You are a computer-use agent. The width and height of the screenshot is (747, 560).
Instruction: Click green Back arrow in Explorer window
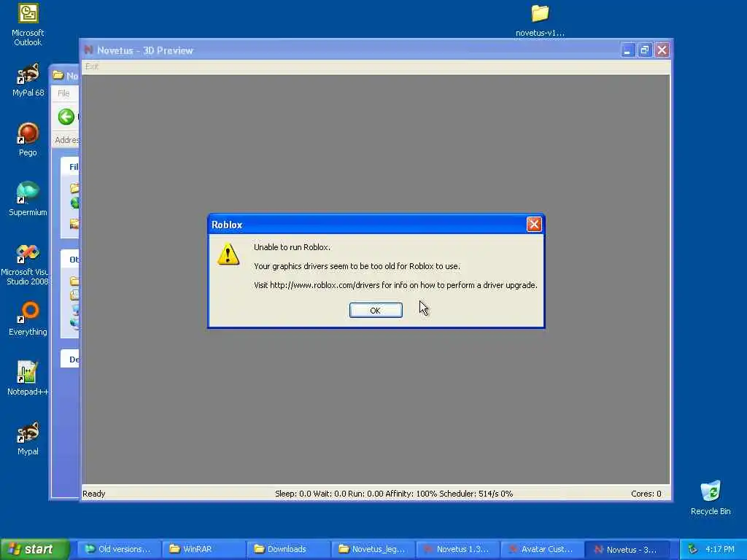pyautogui.click(x=66, y=117)
